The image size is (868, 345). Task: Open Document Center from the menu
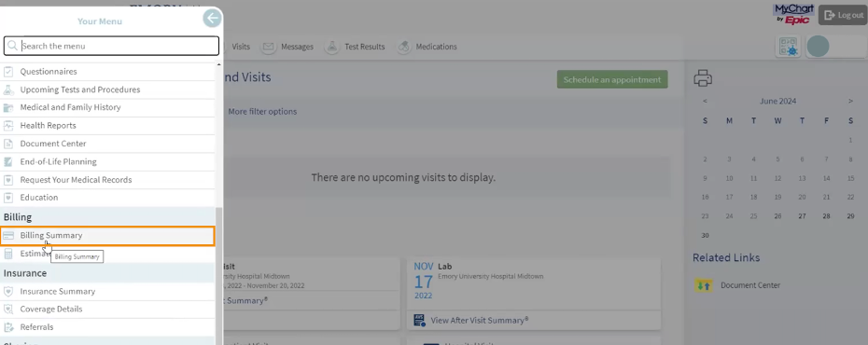tap(107, 144)
